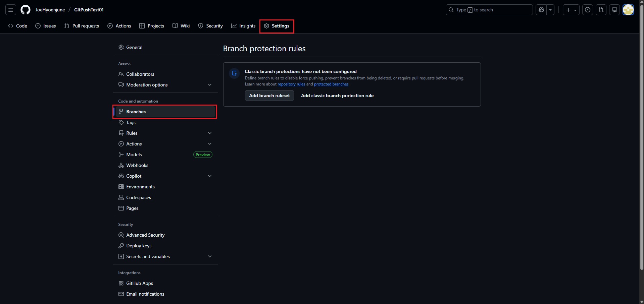644x304 pixels.
Task: Switch to the Security tab
Action: click(210, 26)
